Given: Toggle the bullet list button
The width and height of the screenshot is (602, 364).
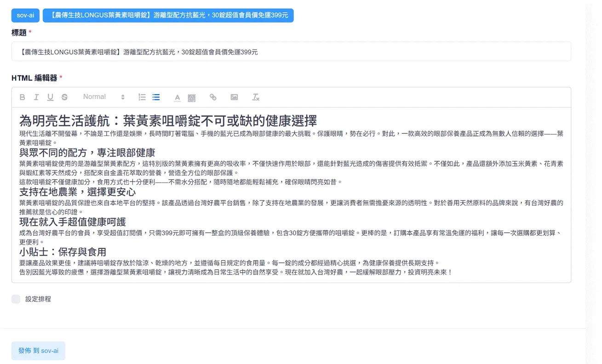Looking at the screenshot, I should (x=156, y=97).
